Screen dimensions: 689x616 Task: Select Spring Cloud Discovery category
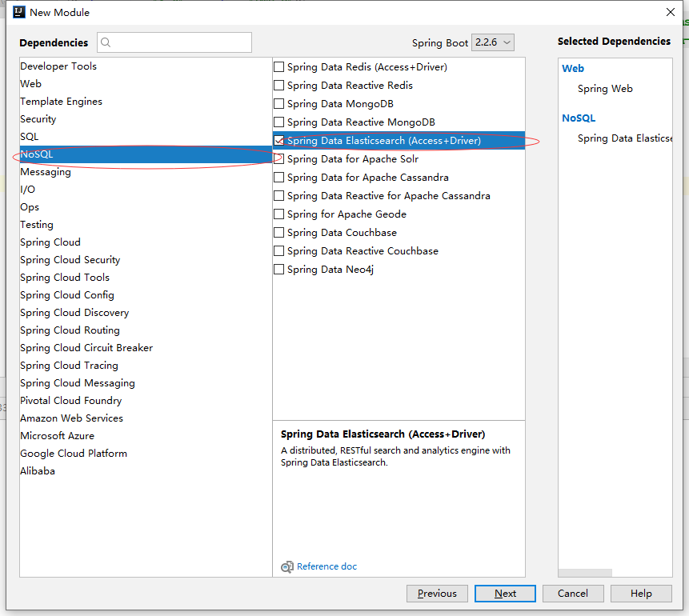click(x=74, y=313)
